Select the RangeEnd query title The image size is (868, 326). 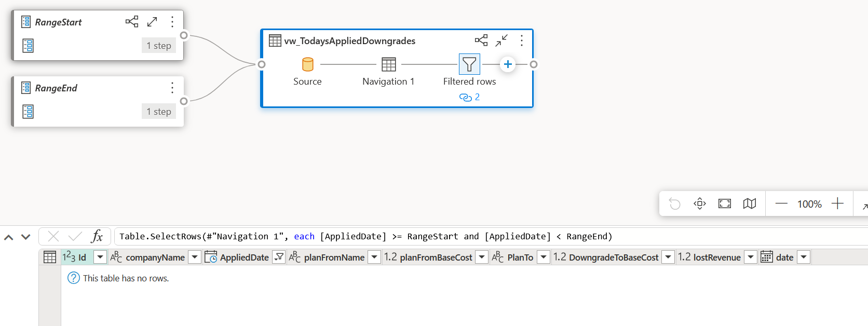tap(56, 88)
